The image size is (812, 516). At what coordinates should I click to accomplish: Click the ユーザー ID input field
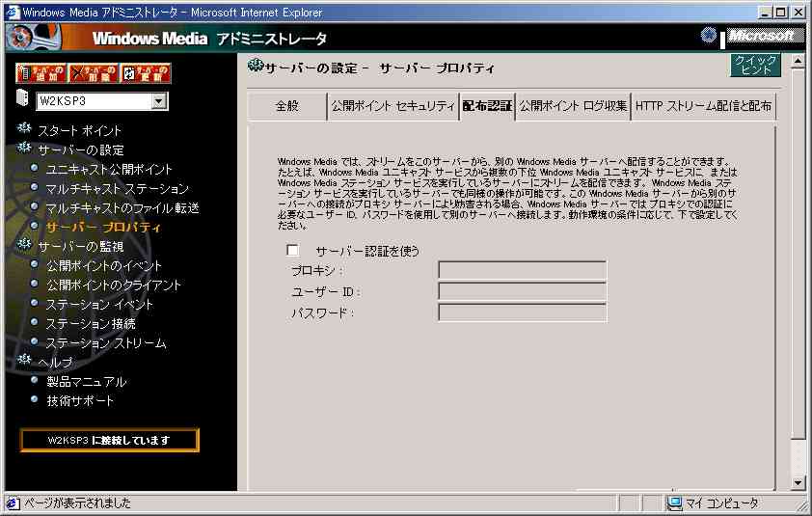pyautogui.click(x=522, y=291)
